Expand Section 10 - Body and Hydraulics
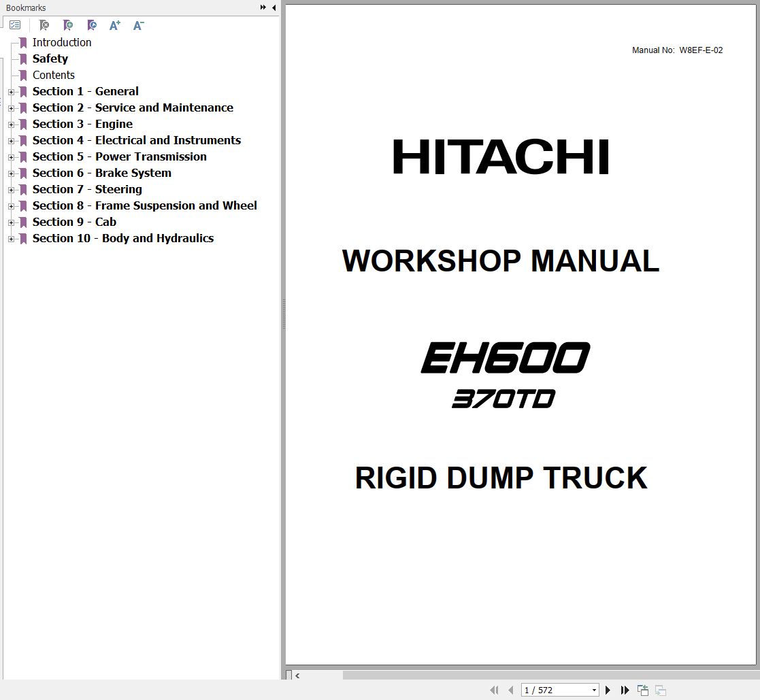The height and width of the screenshot is (700, 760). click(x=11, y=239)
